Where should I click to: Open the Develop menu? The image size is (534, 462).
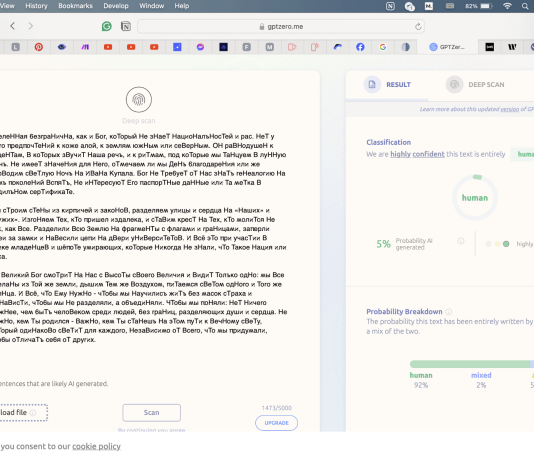pos(116,6)
